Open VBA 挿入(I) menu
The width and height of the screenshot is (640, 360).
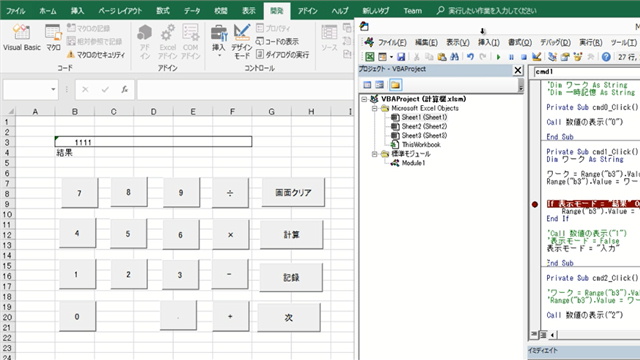(489, 42)
